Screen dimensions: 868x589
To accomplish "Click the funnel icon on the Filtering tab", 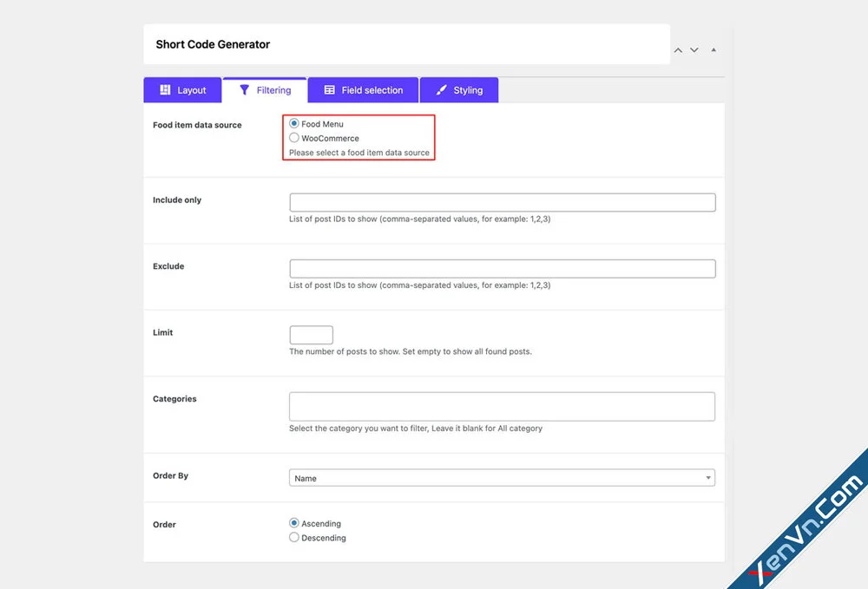I will [x=244, y=89].
